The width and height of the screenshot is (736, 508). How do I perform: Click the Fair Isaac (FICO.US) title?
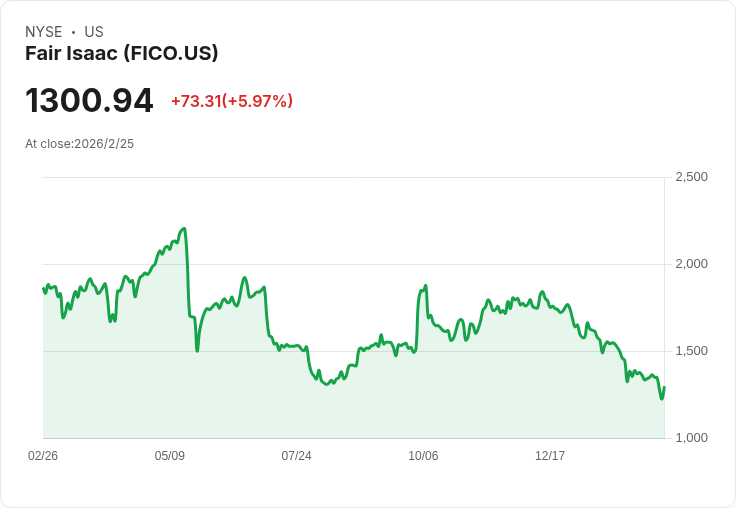[121, 53]
